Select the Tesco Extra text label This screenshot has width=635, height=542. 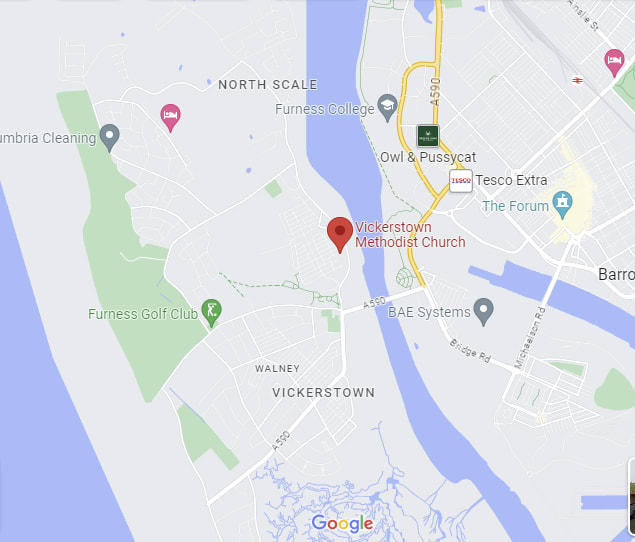coord(511,180)
